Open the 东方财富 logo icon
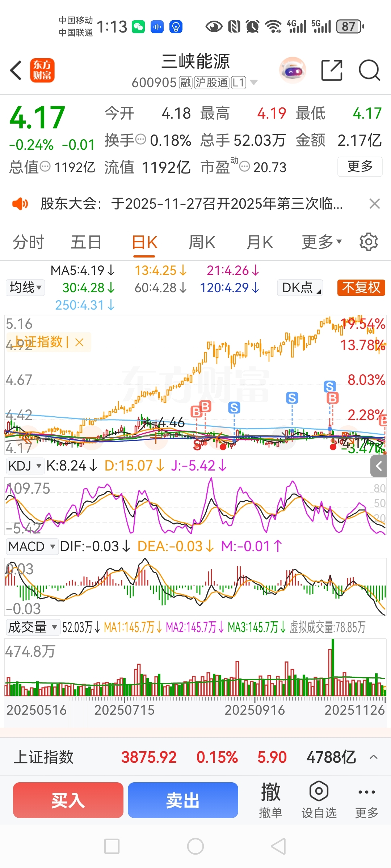Viewport: 391px width, 868px height. (x=42, y=70)
